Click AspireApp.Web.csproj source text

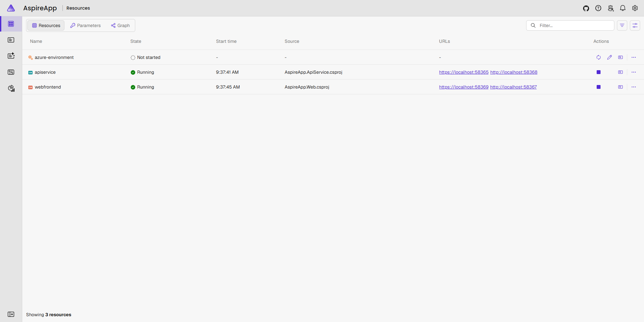307,87
